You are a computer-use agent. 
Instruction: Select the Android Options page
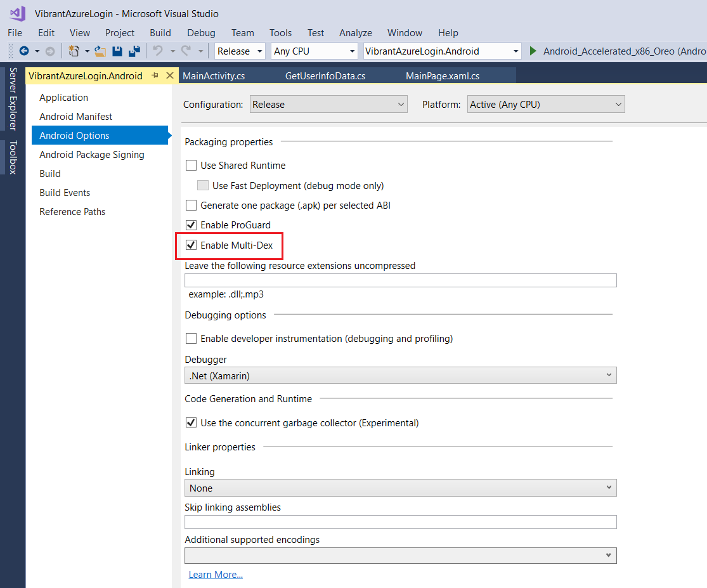(99, 135)
